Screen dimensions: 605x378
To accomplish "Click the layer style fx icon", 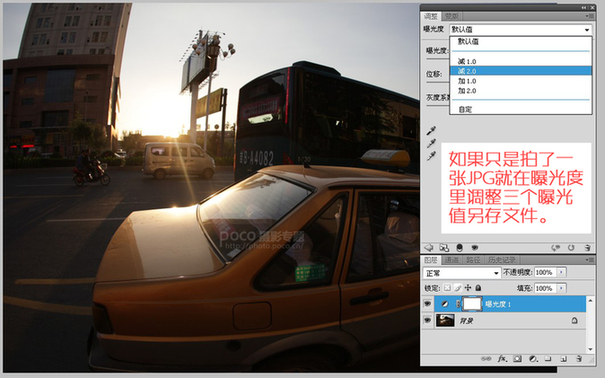I will point(502,359).
